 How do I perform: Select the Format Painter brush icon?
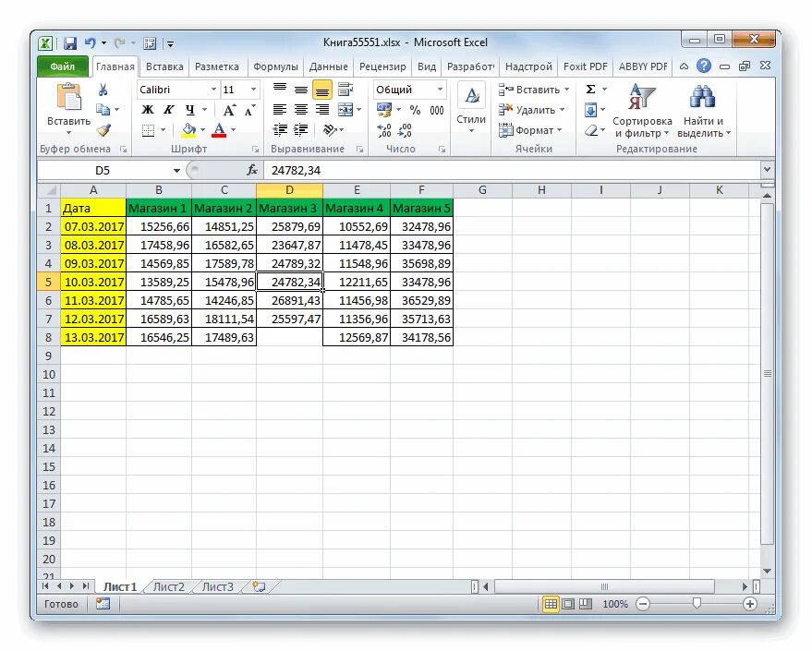tap(103, 129)
